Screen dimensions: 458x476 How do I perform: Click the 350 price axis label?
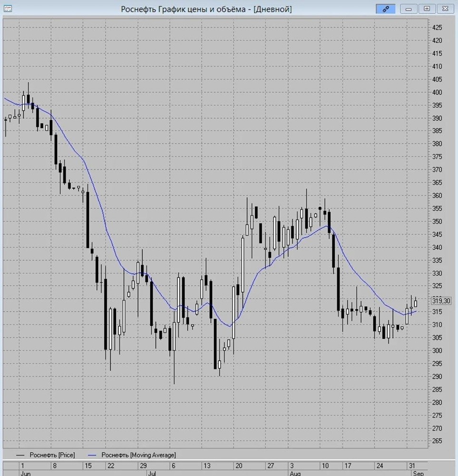437,222
